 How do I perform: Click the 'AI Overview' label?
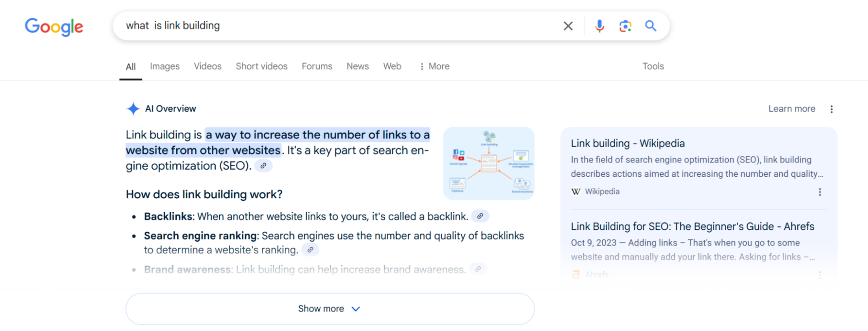tap(170, 109)
